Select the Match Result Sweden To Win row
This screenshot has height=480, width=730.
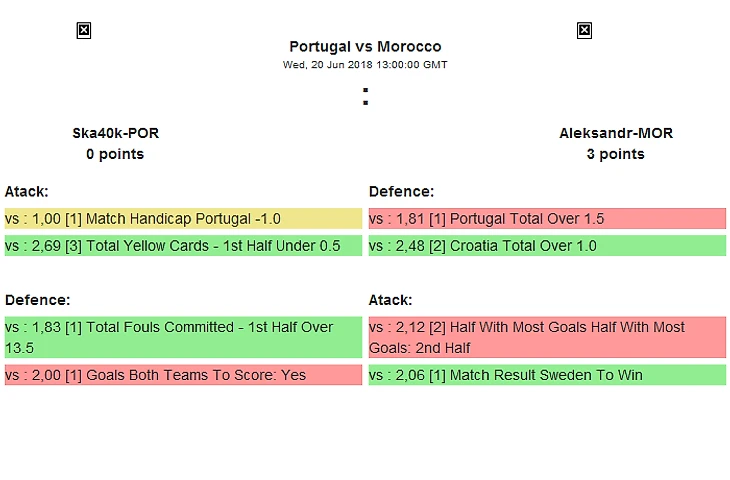[547, 375]
